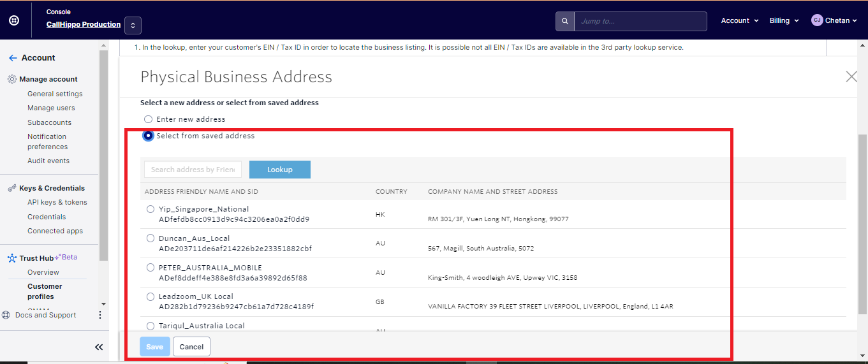
Task: Open the CallHippo Production account switcher
Action: coord(133,25)
